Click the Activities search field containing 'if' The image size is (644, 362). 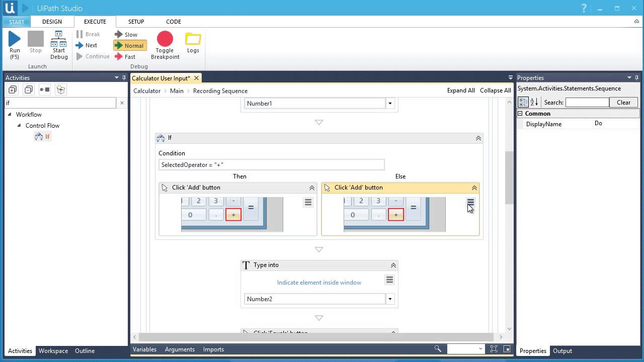pos(59,103)
